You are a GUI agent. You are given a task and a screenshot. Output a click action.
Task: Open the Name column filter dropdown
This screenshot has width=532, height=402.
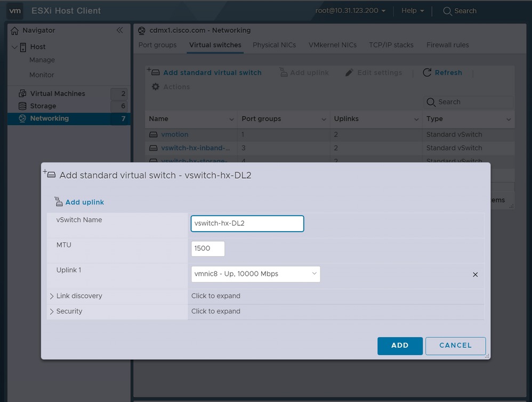[231, 119]
